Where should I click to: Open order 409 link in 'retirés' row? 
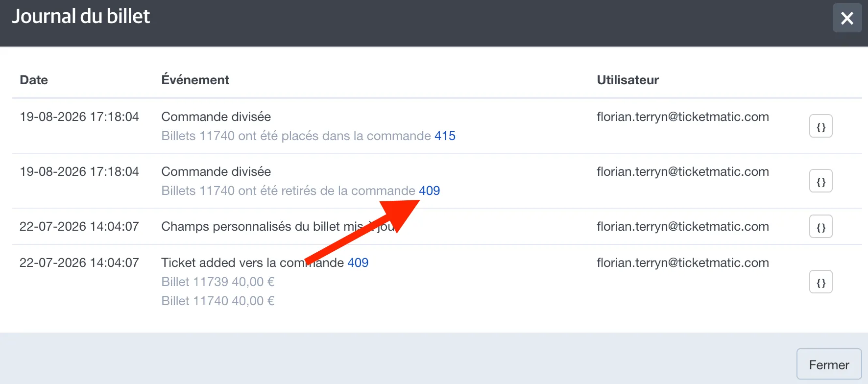coord(429,191)
